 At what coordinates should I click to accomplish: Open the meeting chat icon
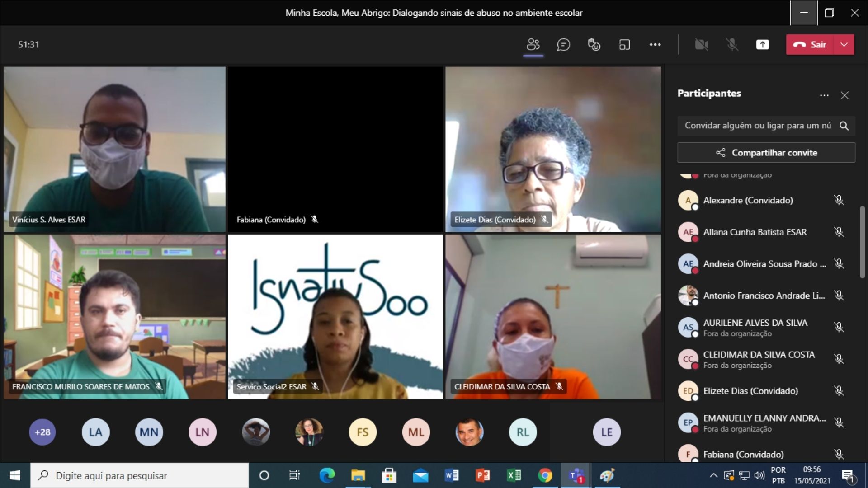click(563, 45)
